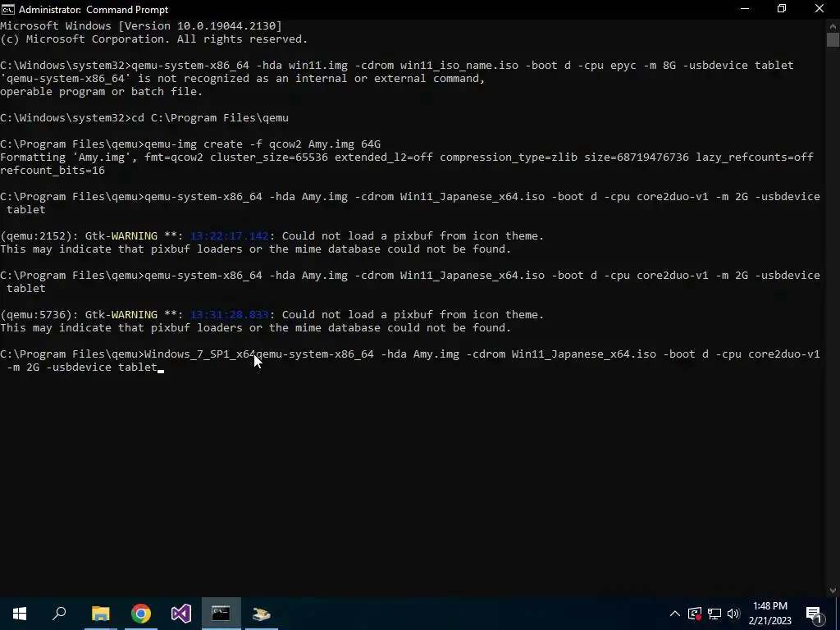
Task: Show hidden system tray icons
Action: pyautogui.click(x=675, y=614)
